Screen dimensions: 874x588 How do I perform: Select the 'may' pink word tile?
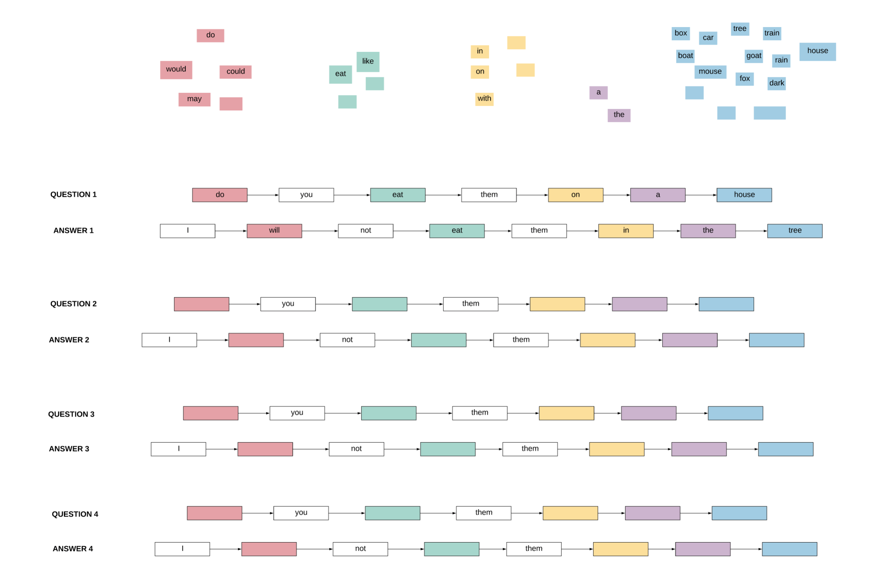194,99
